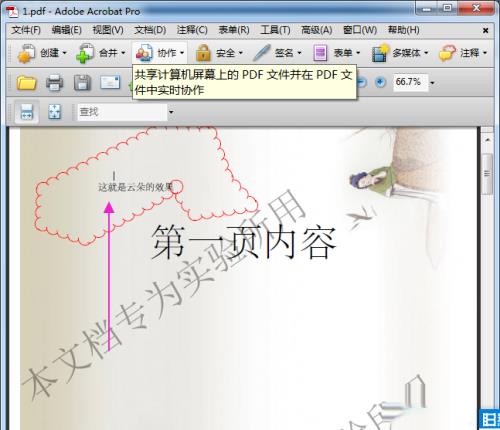The image size is (500, 430).
Task: Click the Create (创建) PDF icon
Action: (x=26, y=53)
